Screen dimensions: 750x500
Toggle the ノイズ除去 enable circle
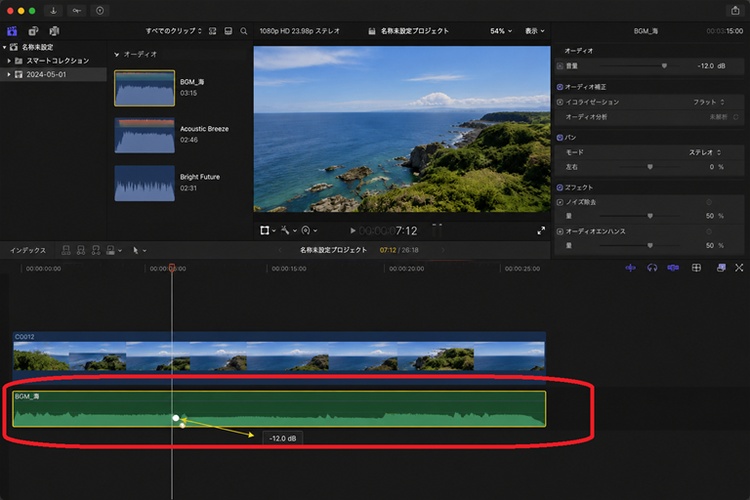(x=560, y=202)
